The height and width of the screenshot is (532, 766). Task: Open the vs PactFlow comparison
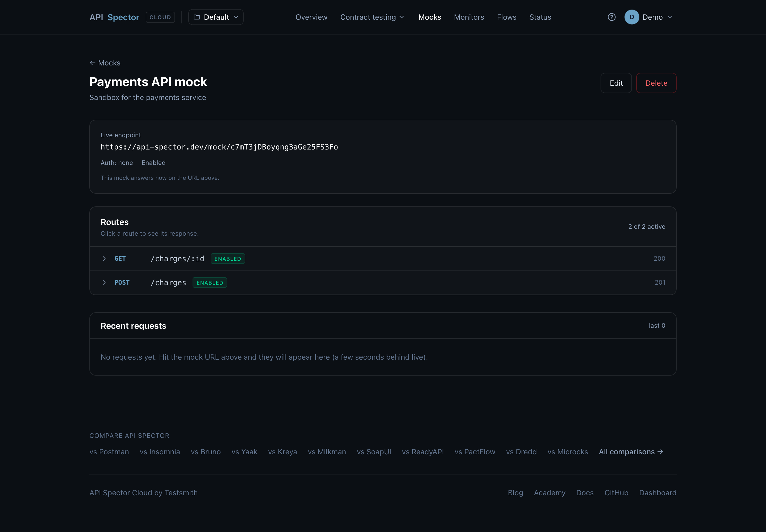coord(475,452)
